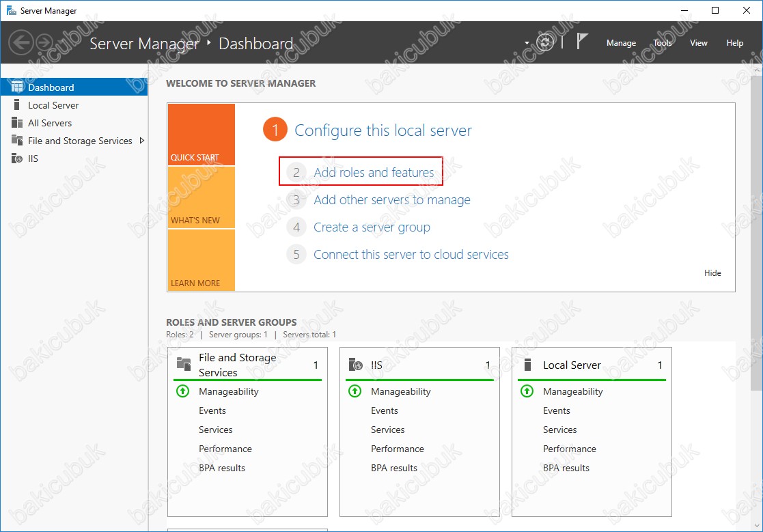Click the back navigation arrow
This screenshot has width=763, height=532.
click(x=21, y=43)
